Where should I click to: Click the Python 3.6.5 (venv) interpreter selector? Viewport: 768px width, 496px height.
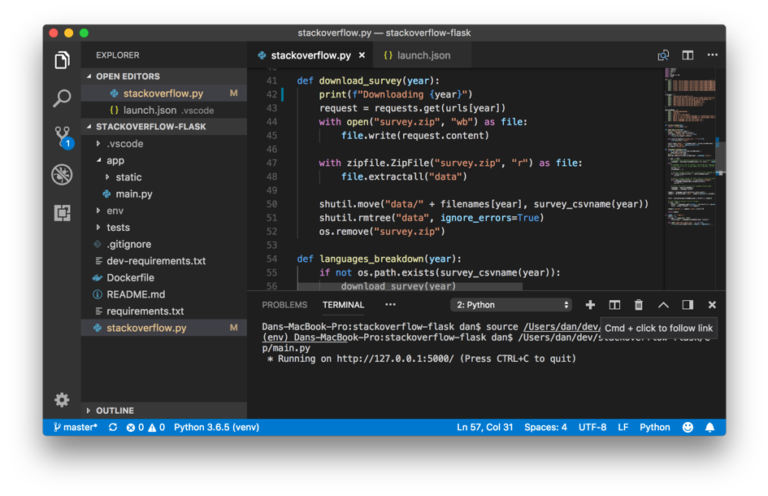click(215, 427)
